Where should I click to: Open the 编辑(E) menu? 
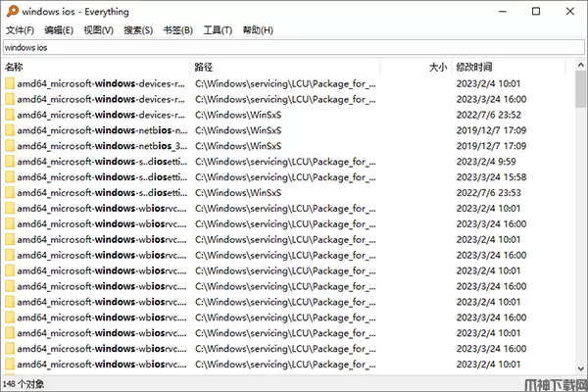59,30
